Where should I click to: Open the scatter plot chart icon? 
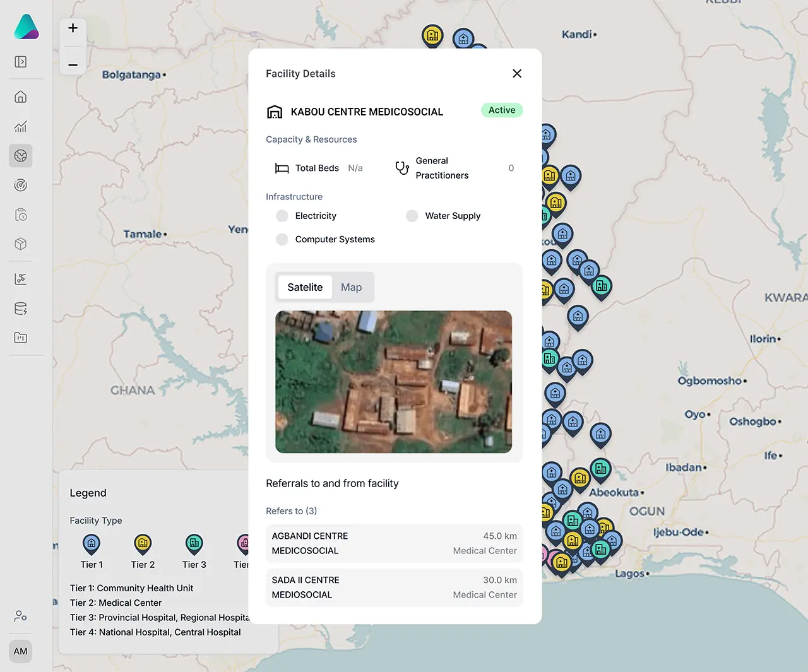(x=21, y=279)
